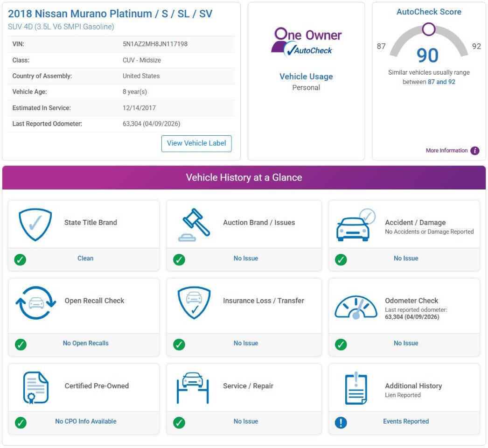The height and width of the screenshot is (448, 488).
Task: Click the 2018 Nissan Murano Platinum title
Action: (x=110, y=14)
